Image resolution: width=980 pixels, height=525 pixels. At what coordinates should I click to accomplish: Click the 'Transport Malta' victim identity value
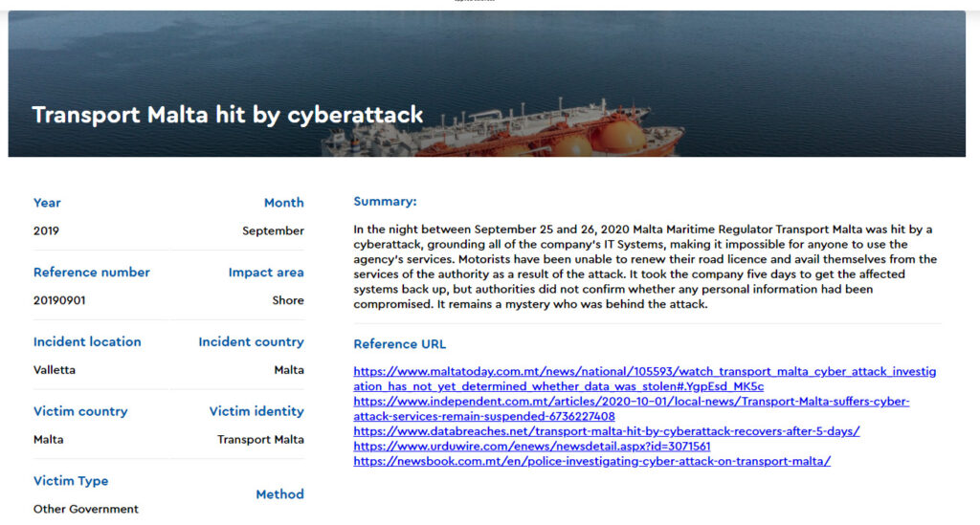point(260,440)
